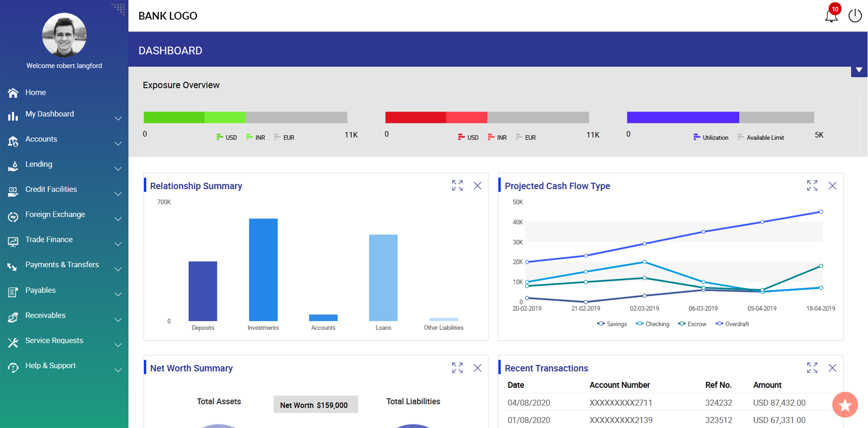Viewport: 868px width, 428px height.
Task: Close the Projected Cash Flow Type widget
Action: pos(832,186)
